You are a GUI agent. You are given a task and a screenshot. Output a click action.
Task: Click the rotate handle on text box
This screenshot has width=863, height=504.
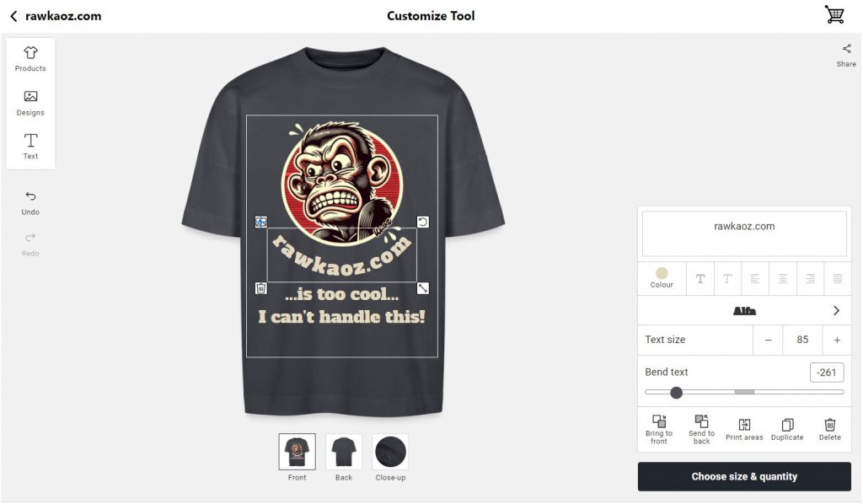point(423,222)
